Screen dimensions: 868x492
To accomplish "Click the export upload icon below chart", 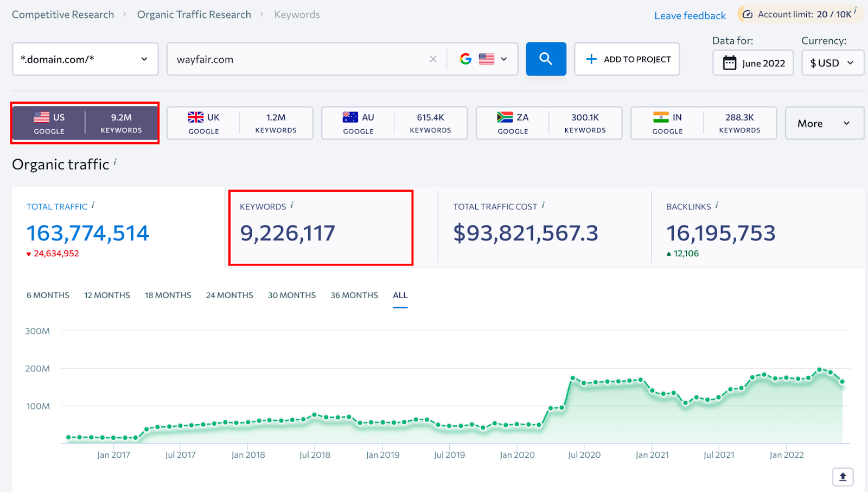I will click(x=843, y=477).
